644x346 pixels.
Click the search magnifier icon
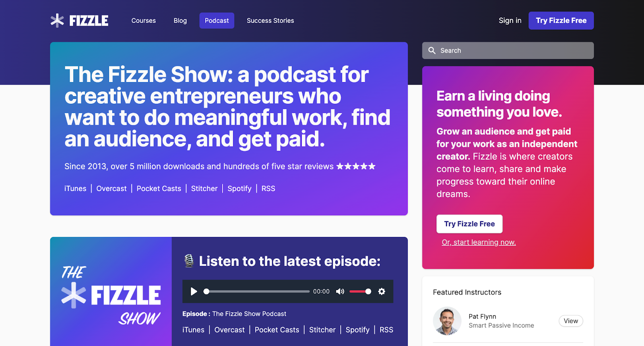click(x=432, y=51)
